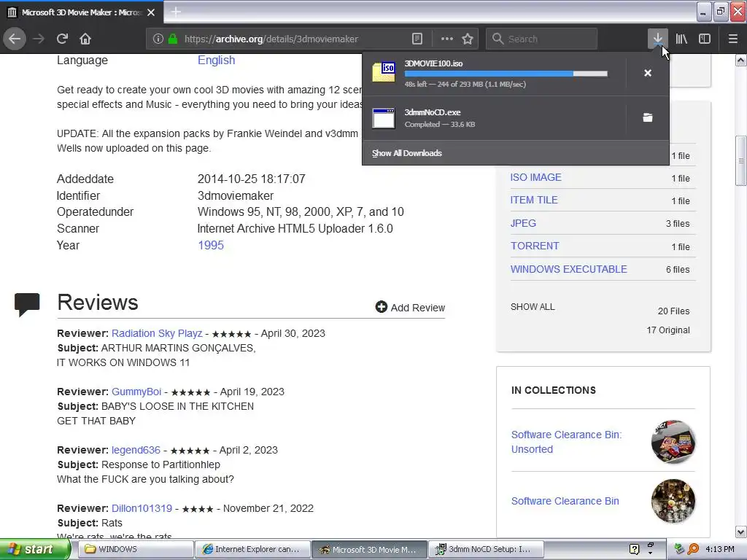747x560 pixels.
Task: Go to the browser Home page
Action: click(85, 39)
